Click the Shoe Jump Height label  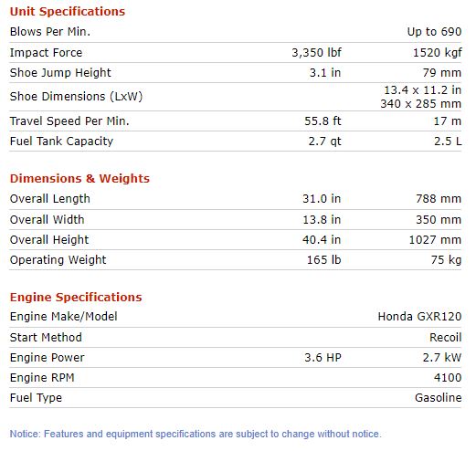[x=60, y=73]
